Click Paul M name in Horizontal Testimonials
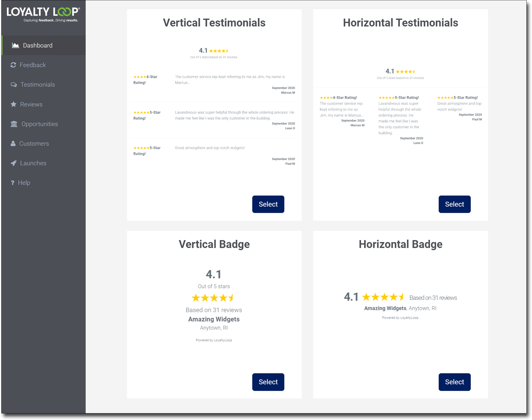 [477, 120]
